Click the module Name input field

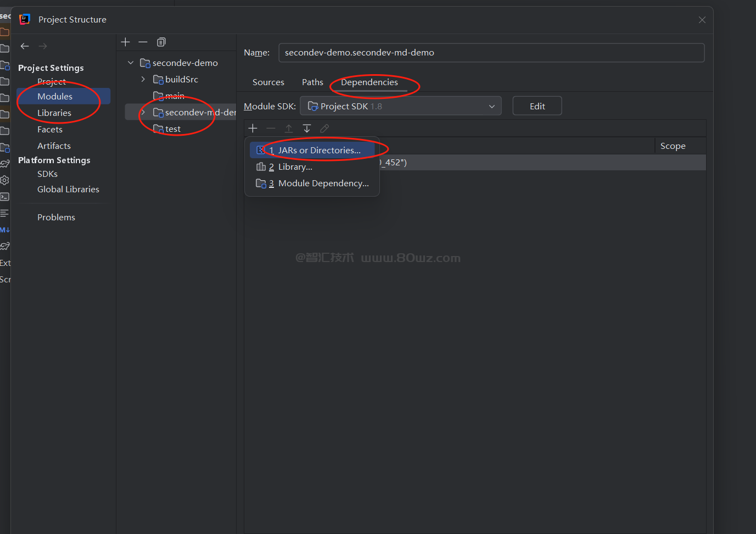coord(491,53)
